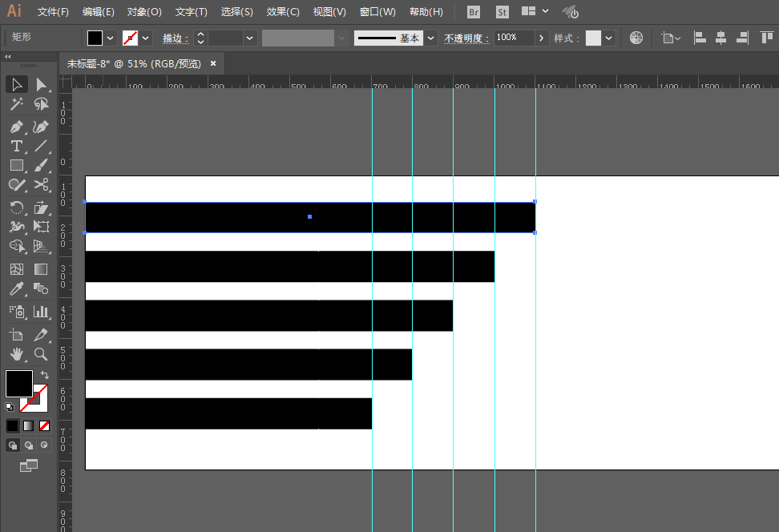Open Adobe Stock via St icon
This screenshot has width=779, height=532.
point(503,12)
